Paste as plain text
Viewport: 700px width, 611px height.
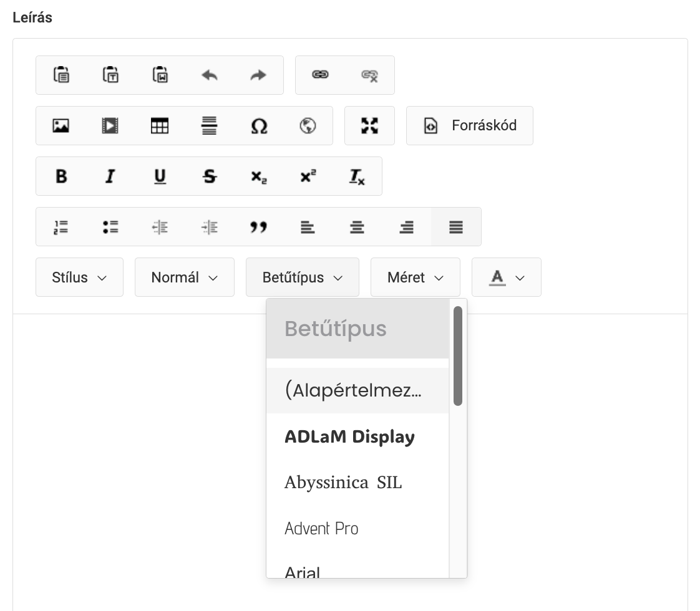pos(110,75)
